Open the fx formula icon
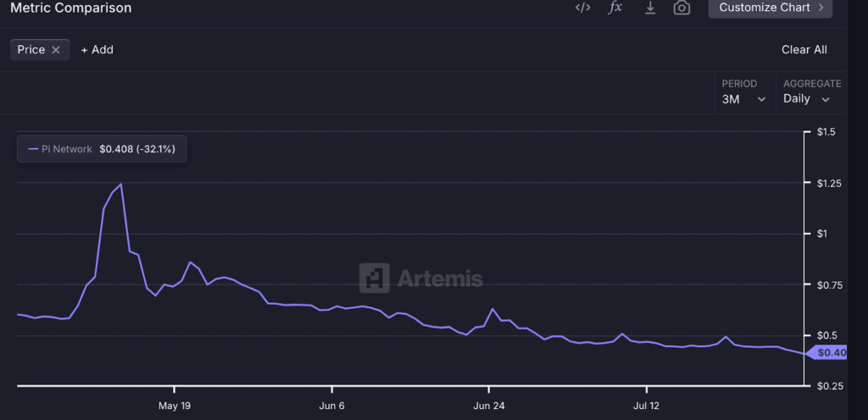Screen dimensions: 868x420 (615, 8)
